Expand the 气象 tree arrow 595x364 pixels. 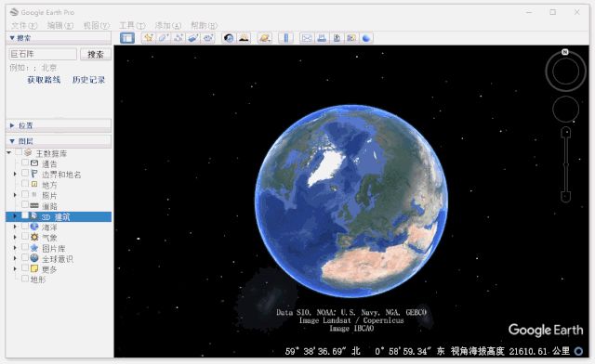pos(15,238)
